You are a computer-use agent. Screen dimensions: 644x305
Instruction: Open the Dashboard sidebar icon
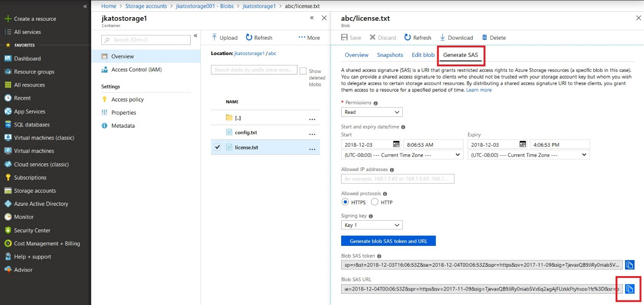[8, 59]
